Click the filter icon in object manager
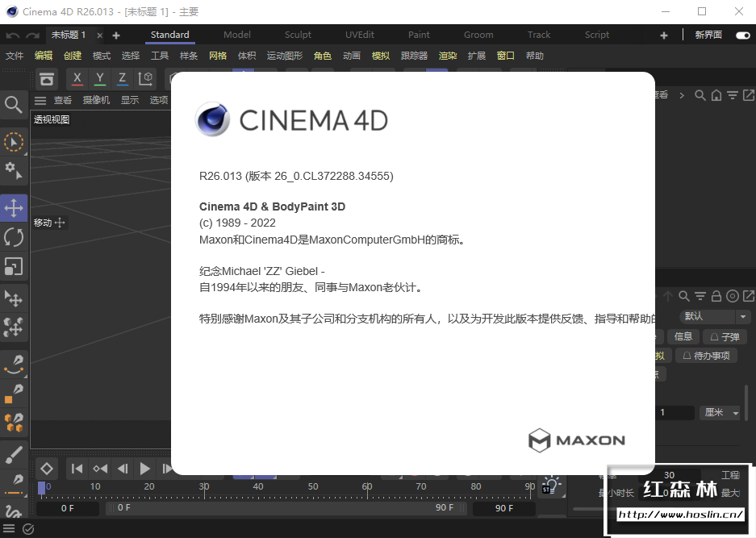Screen dimensions: 756x538 (x=733, y=95)
